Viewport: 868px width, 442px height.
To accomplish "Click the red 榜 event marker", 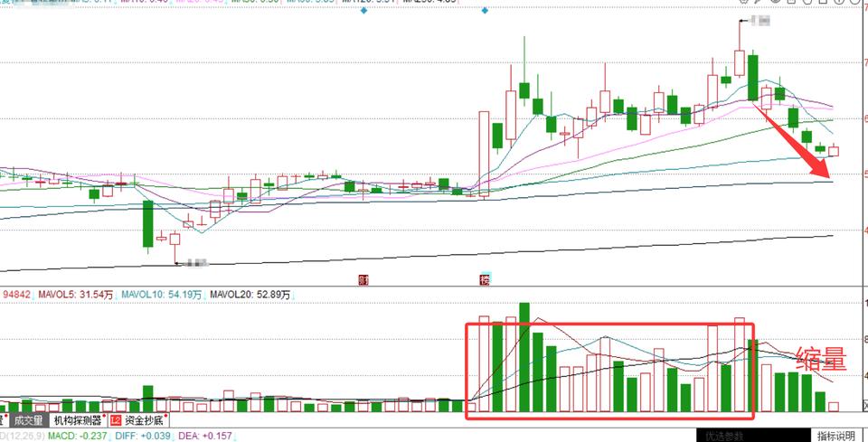I will tap(485, 278).
